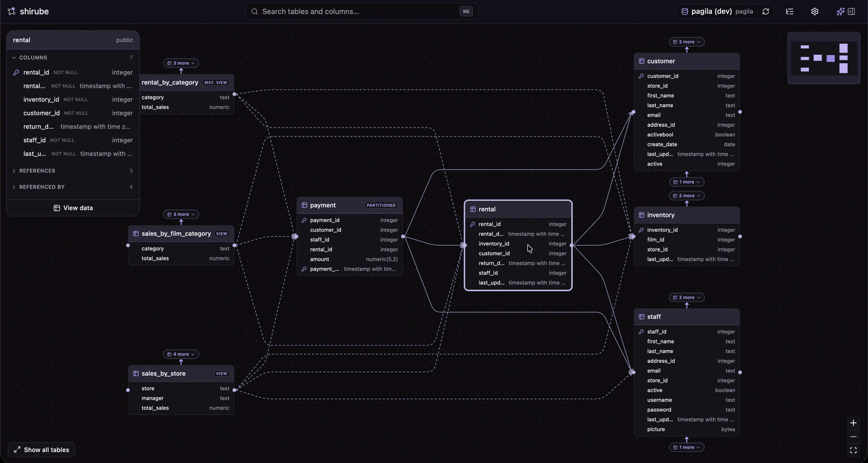Click the shirube logo icon
The image size is (868, 463).
pos(11,11)
